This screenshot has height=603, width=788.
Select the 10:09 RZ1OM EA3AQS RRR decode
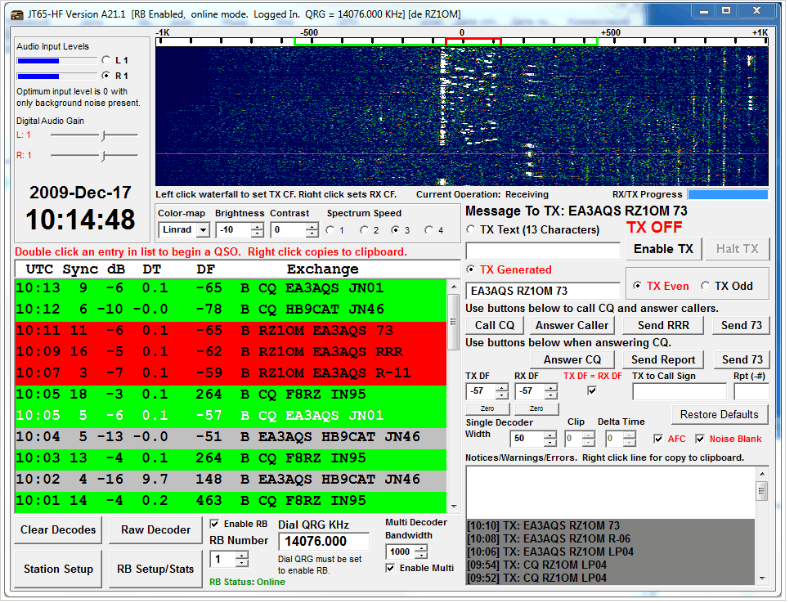click(x=231, y=352)
